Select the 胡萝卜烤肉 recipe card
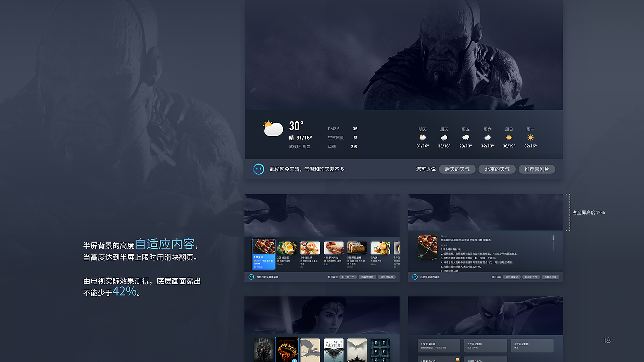644x362 pixels. pyautogui.click(x=334, y=254)
